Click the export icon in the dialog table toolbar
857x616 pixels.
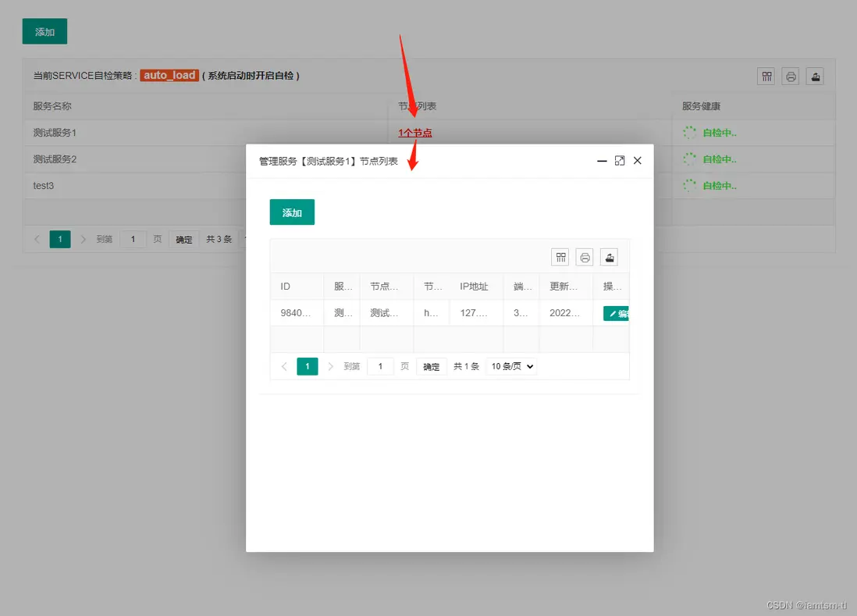pos(609,257)
